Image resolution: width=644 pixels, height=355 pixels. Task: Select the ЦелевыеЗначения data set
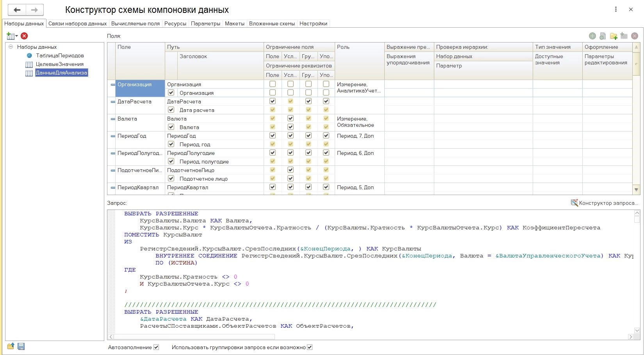point(59,64)
